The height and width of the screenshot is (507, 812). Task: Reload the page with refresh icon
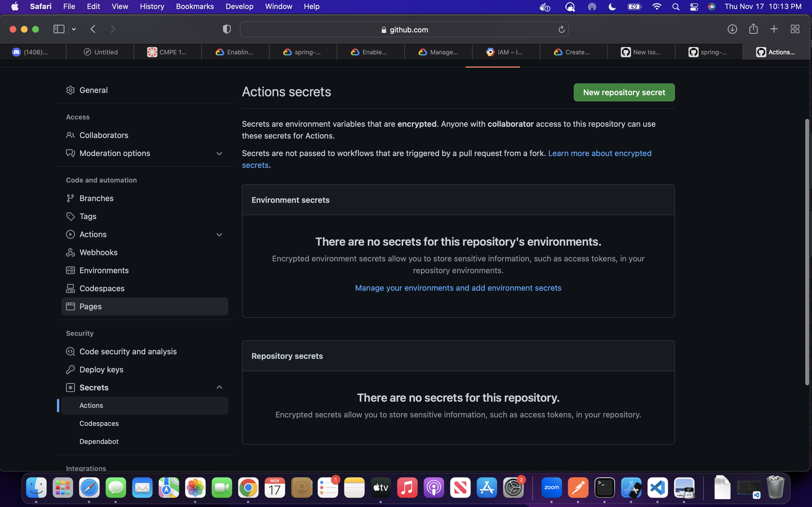tap(561, 30)
